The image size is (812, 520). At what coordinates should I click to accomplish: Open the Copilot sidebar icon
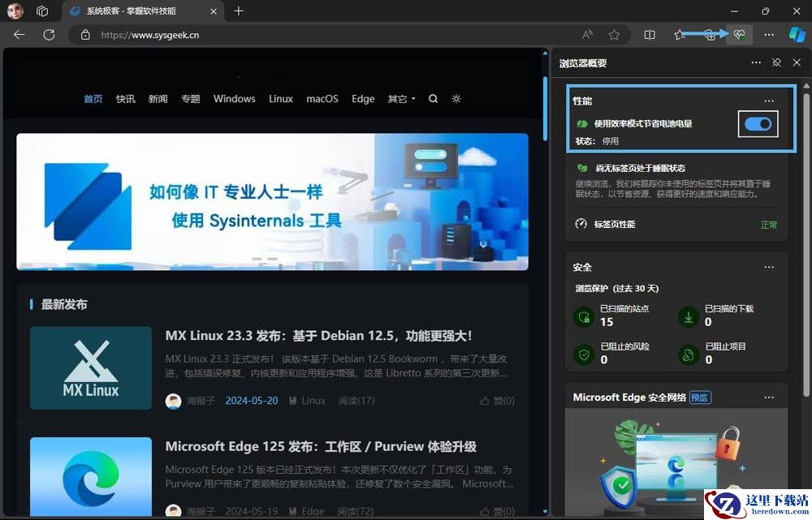click(797, 35)
